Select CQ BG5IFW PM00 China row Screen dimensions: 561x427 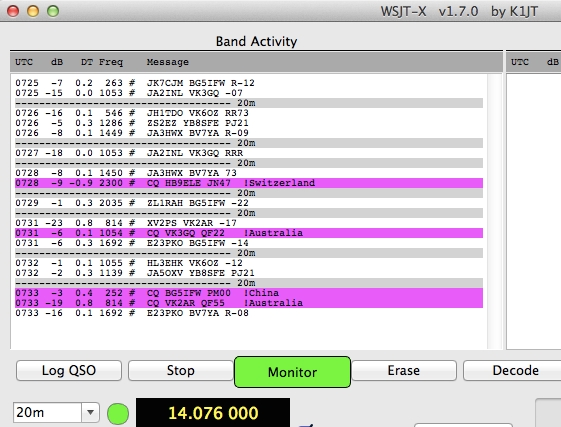point(249,293)
